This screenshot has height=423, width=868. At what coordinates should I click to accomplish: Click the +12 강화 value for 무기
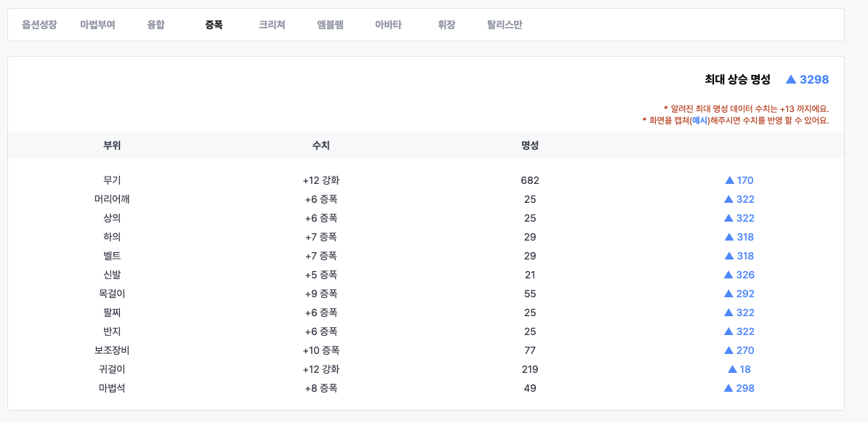click(x=321, y=180)
